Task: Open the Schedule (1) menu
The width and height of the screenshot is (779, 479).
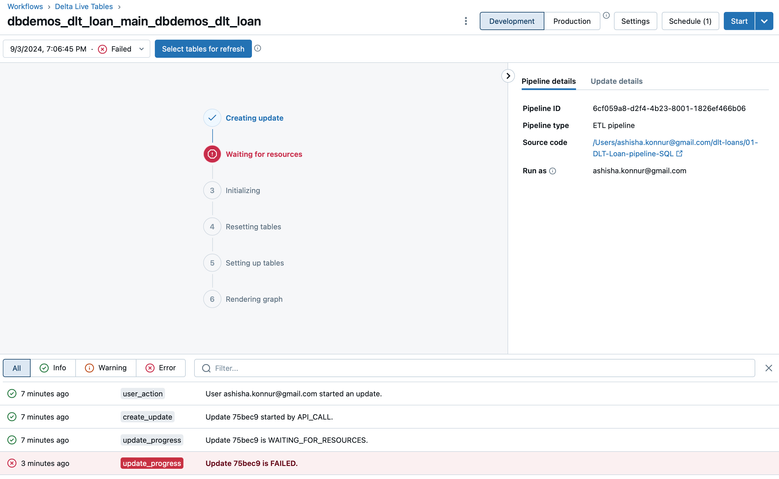Action: [x=690, y=21]
